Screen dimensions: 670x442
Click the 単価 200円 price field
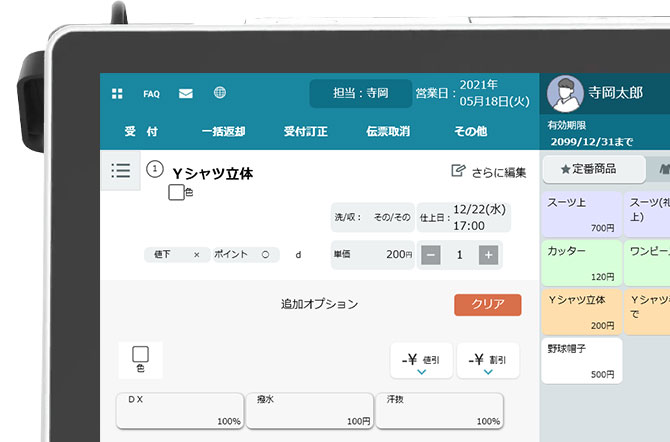[373, 255]
